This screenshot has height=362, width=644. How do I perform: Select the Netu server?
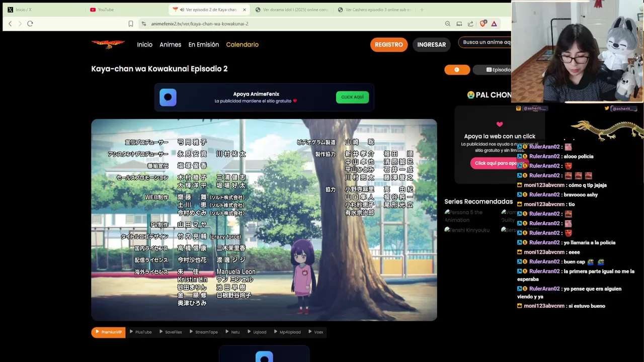232,332
